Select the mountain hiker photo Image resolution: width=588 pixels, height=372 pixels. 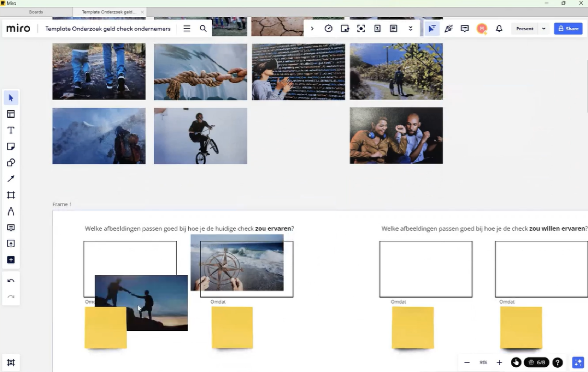click(x=99, y=136)
